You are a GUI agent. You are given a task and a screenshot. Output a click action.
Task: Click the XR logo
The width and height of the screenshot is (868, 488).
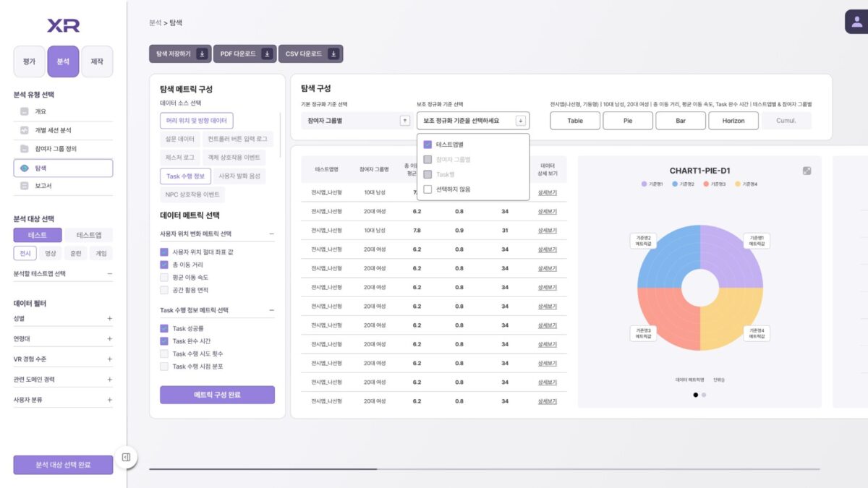click(x=64, y=26)
